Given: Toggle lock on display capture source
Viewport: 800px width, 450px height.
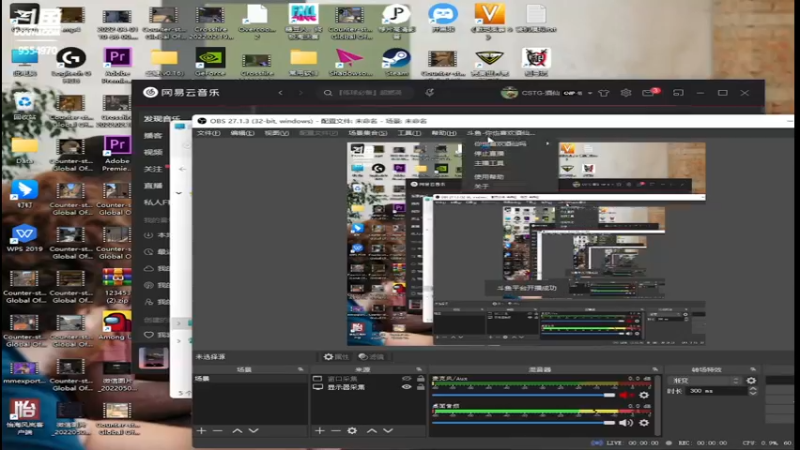Looking at the screenshot, I should tap(420, 387).
